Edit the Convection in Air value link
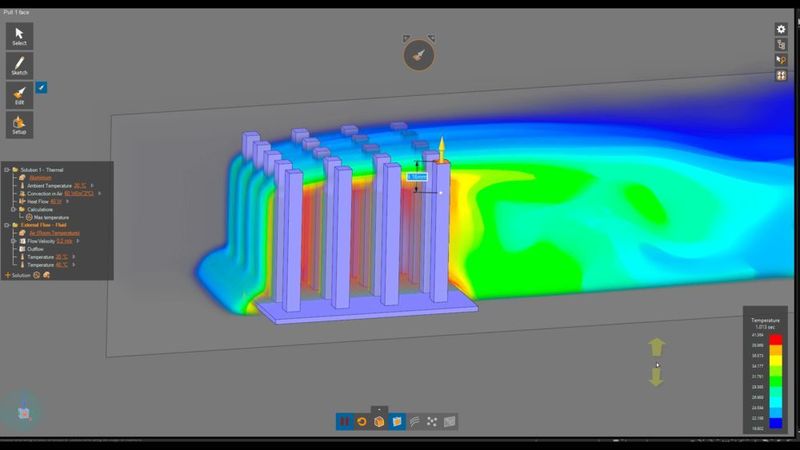800x450 pixels. pos(79,194)
